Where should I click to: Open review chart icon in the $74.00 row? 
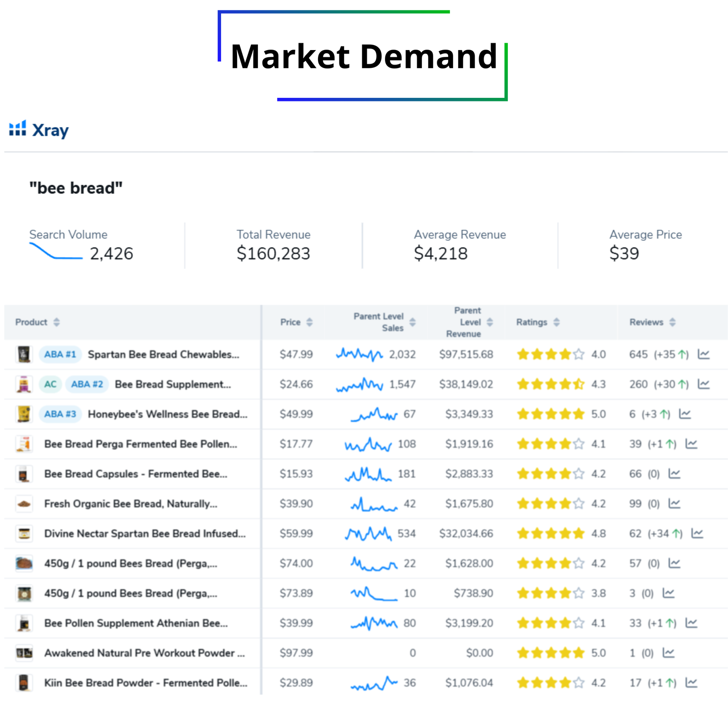[x=674, y=563]
